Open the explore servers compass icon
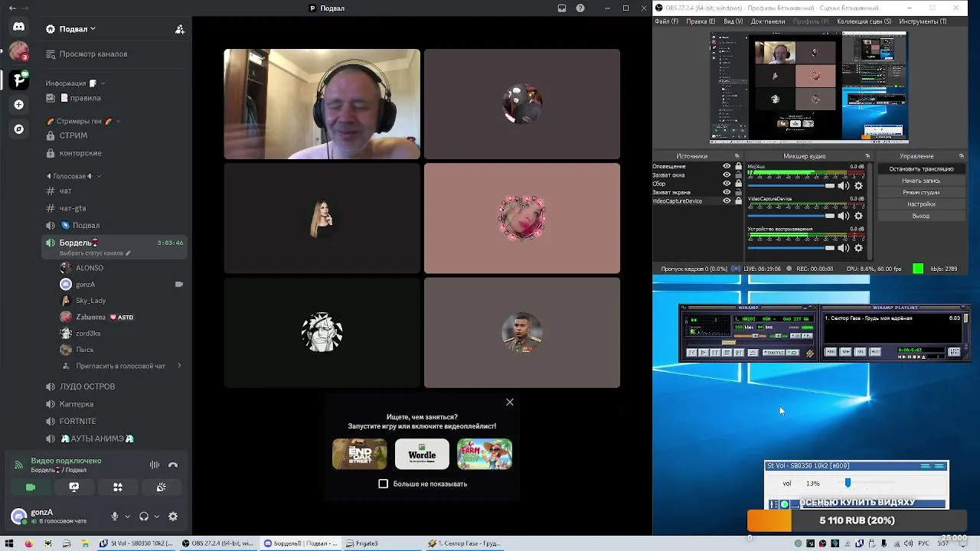The height and width of the screenshot is (551, 980). (19, 129)
